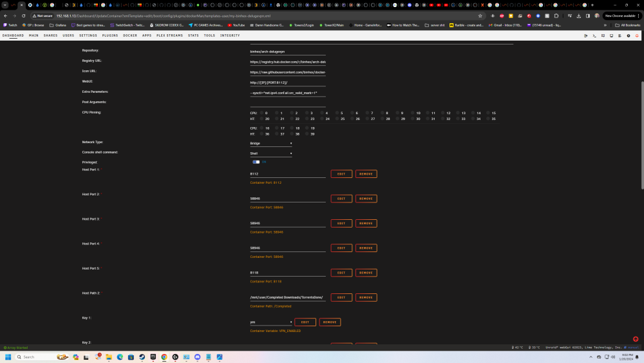Click Chrome icon in the taskbar
Image resolution: width=644 pixels, height=363 pixels.
[x=164, y=357]
